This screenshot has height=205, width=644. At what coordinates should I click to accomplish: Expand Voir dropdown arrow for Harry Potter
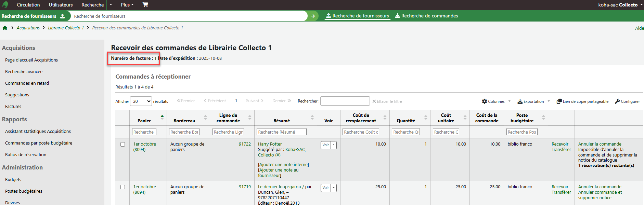334,145
